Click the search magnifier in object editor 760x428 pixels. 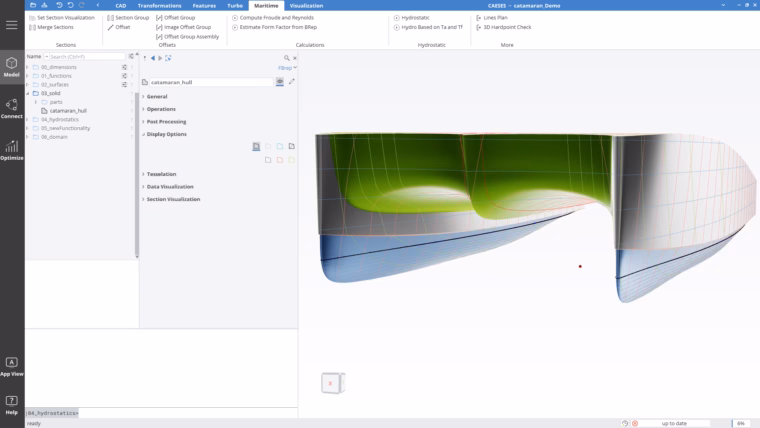[286, 58]
